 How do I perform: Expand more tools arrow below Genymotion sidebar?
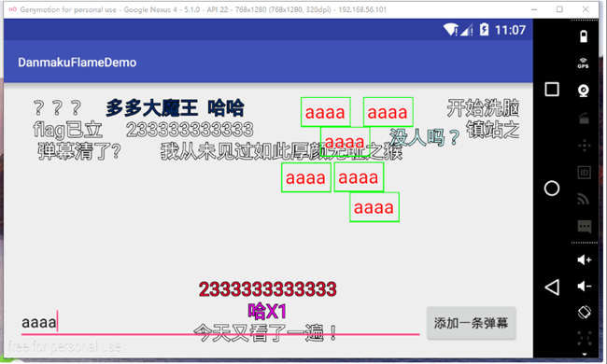tap(585, 355)
